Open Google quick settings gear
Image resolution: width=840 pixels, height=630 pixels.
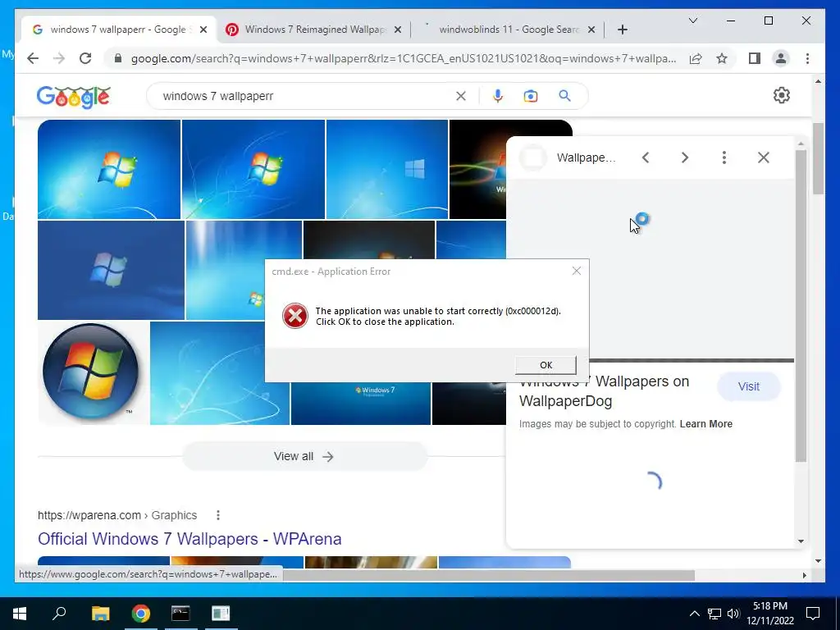click(x=782, y=95)
